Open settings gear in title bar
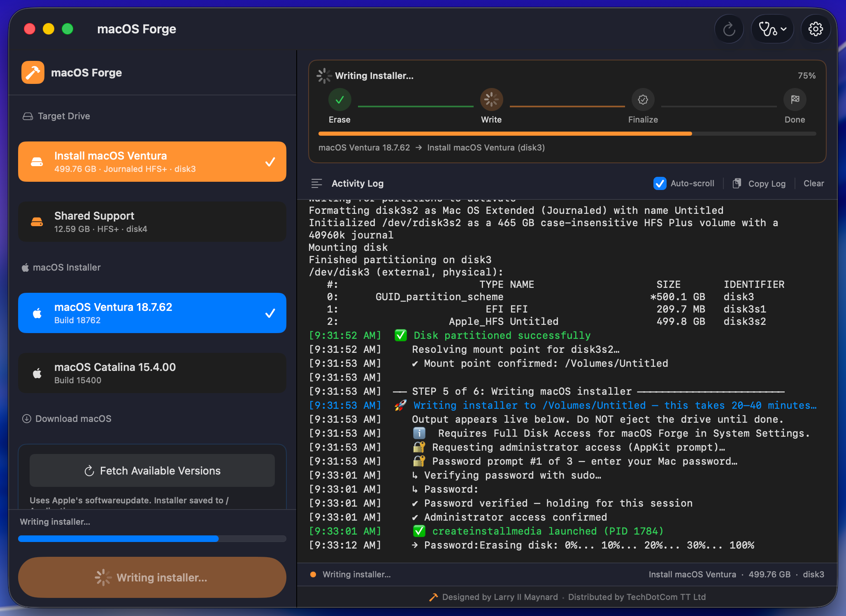The width and height of the screenshot is (846, 616). (815, 29)
